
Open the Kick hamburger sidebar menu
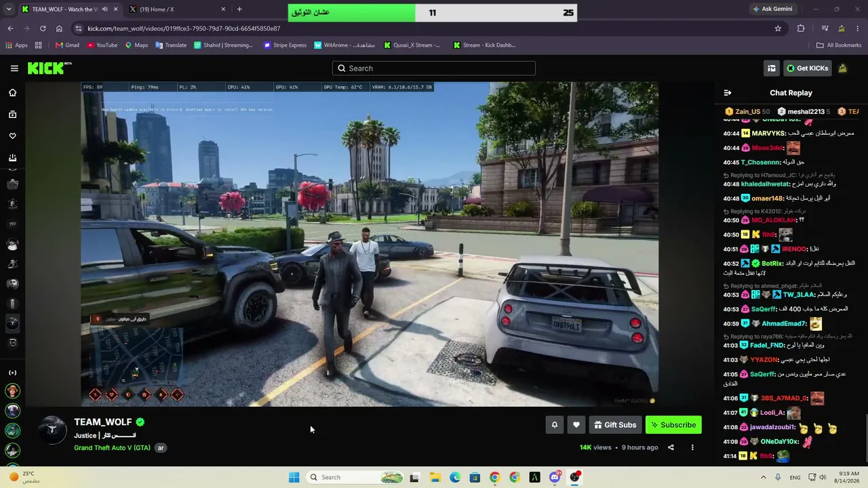(x=14, y=68)
